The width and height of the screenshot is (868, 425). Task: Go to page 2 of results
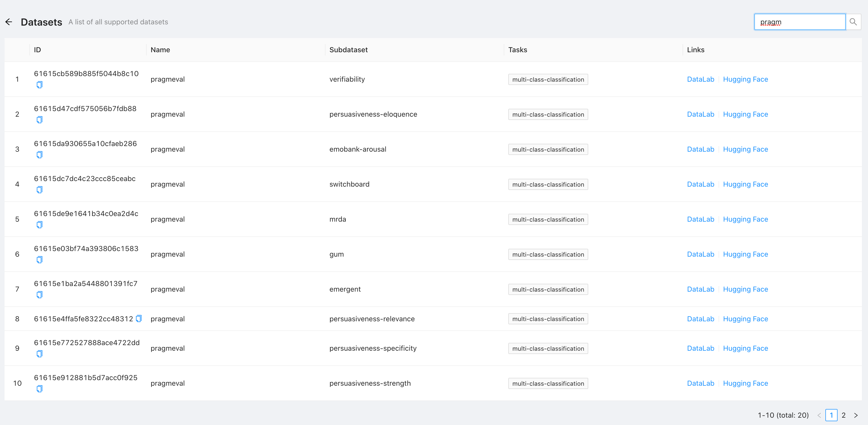pos(844,415)
